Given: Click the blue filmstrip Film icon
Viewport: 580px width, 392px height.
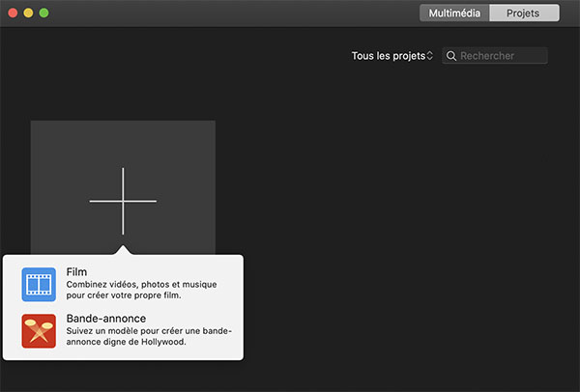Looking at the screenshot, I should (x=39, y=285).
